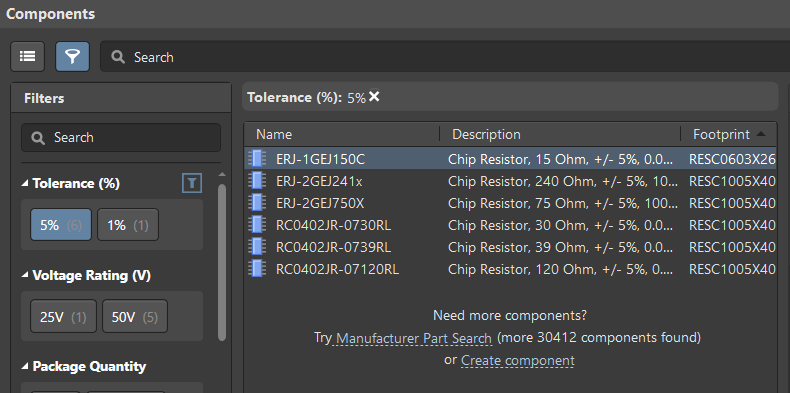790x393 pixels.
Task: Click the 15 Ohm resistor description cell
Action: tap(560, 159)
